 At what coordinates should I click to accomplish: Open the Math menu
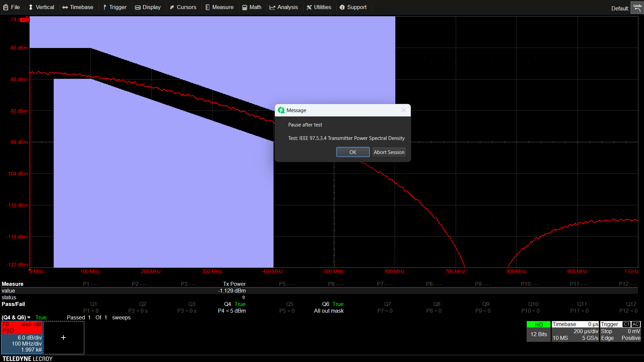(252, 7)
